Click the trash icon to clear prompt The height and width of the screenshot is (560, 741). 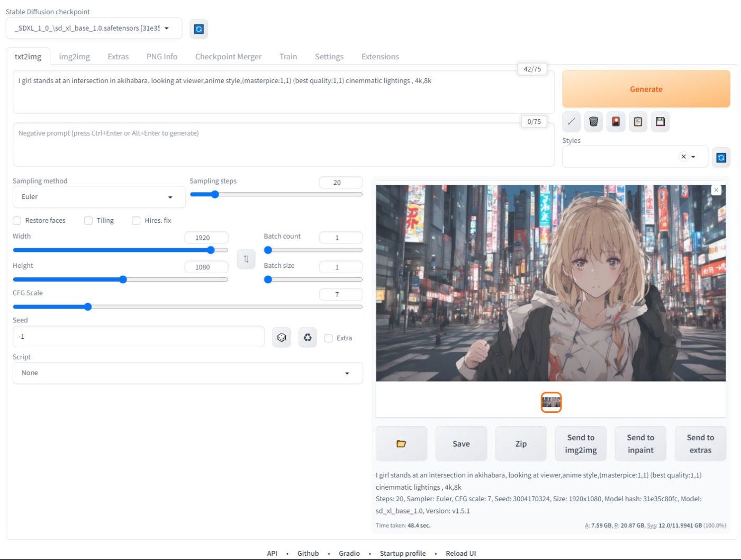point(593,122)
